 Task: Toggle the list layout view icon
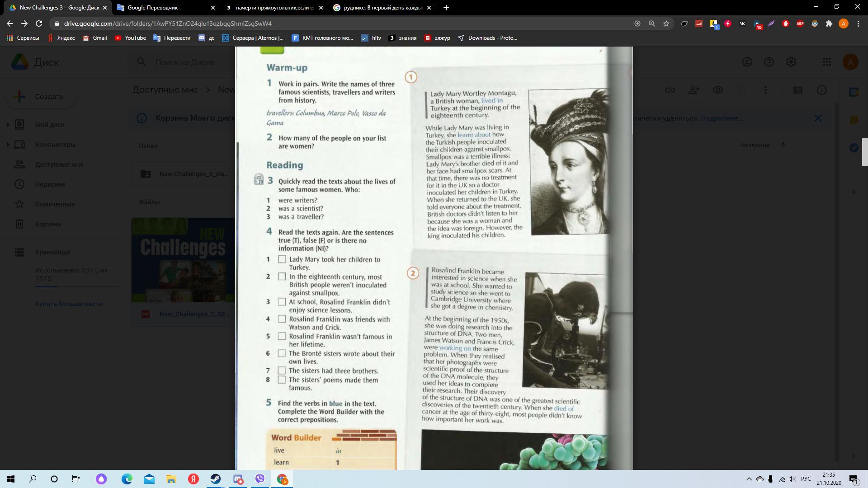[x=797, y=90]
